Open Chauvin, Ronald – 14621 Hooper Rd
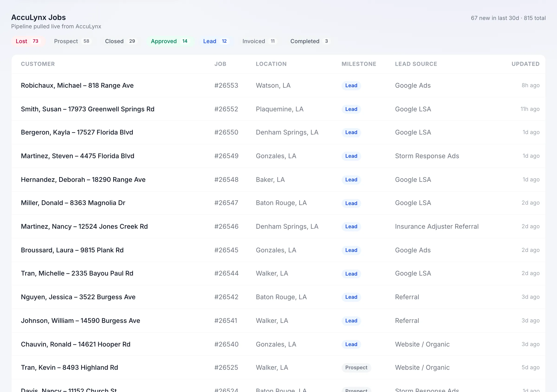Image resolution: width=557 pixels, height=392 pixels. click(76, 344)
